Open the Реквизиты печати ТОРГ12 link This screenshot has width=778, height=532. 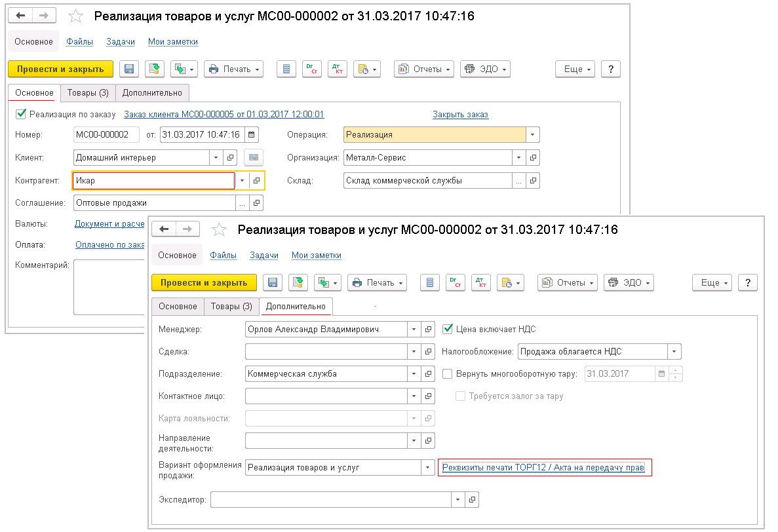pyautogui.click(x=543, y=468)
